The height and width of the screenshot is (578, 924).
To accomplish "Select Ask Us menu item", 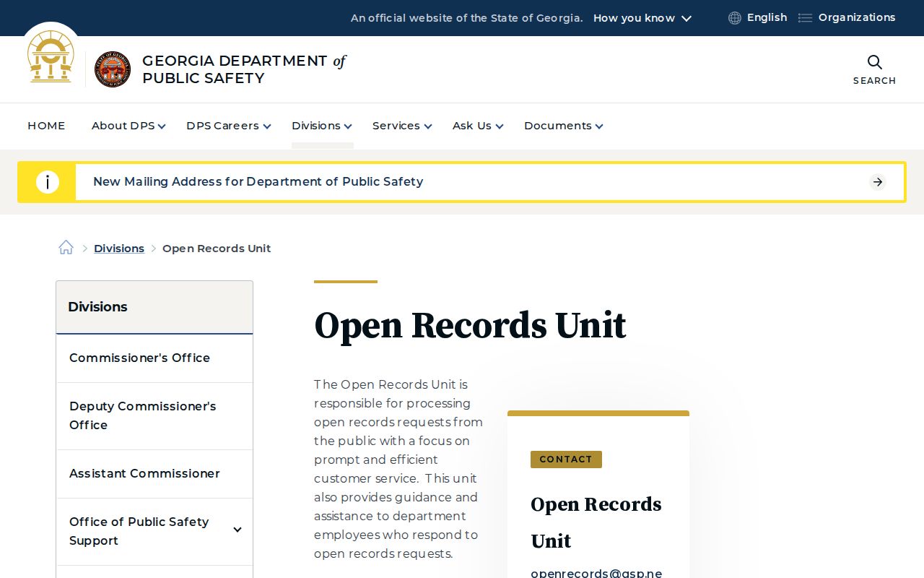I will [x=472, y=126].
